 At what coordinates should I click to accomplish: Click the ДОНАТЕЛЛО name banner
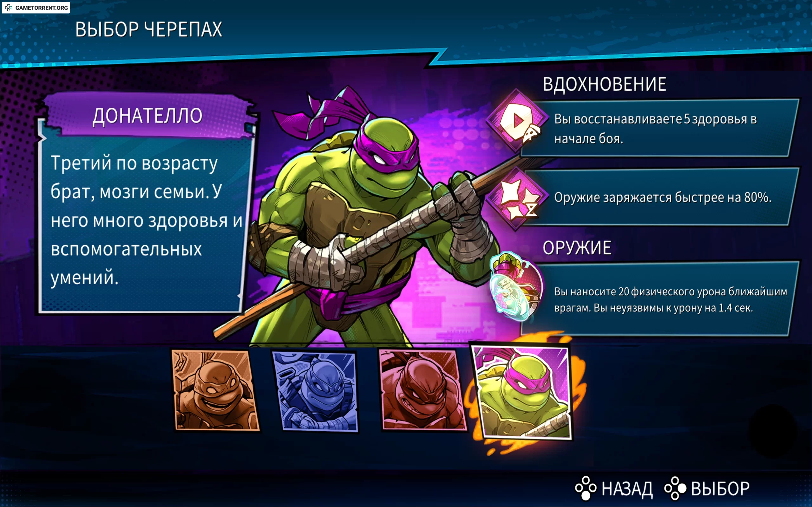pyautogui.click(x=147, y=116)
